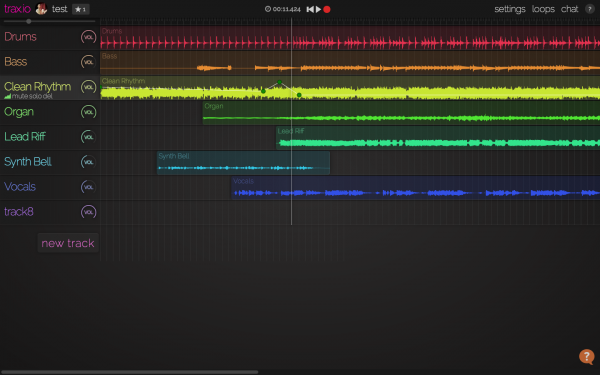Add a new track

point(68,243)
